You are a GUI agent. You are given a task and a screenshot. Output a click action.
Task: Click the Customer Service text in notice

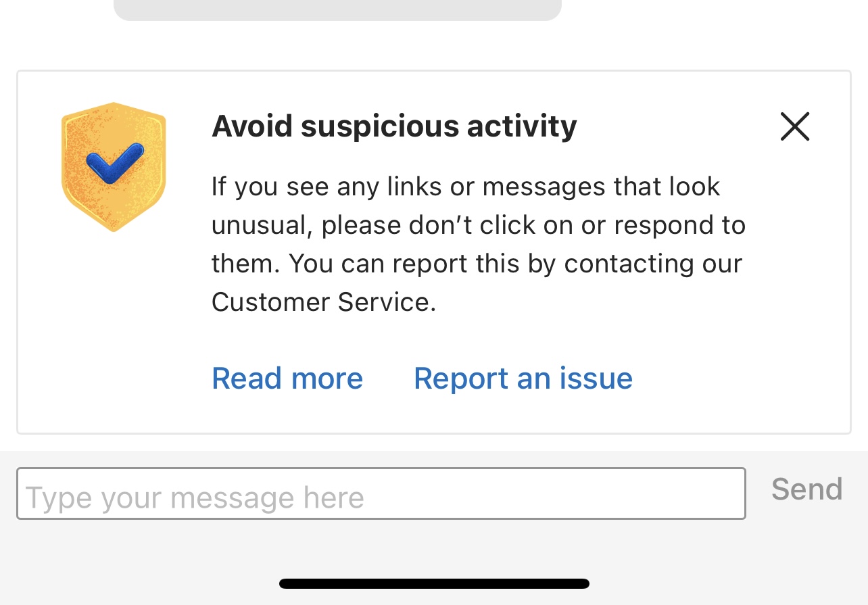point(323,301)
